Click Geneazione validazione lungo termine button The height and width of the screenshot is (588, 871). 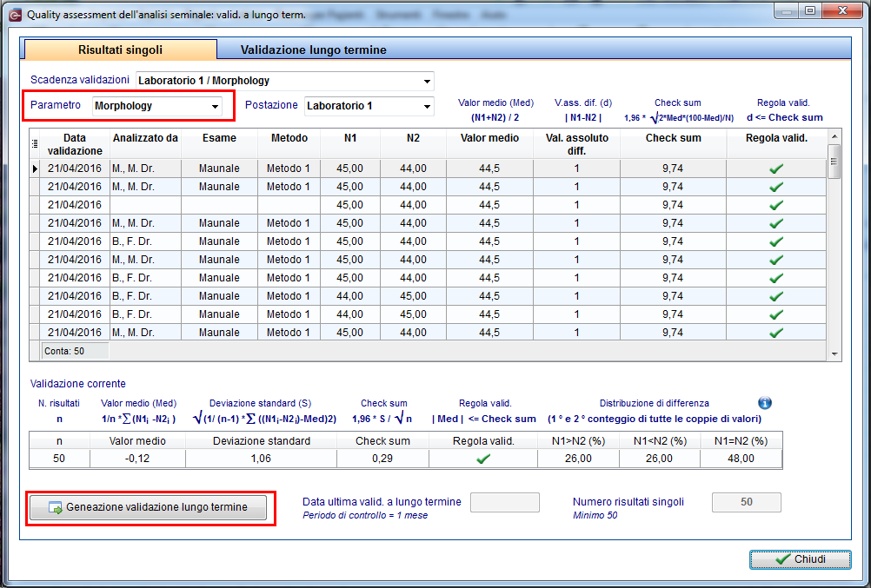click(148, 507)
